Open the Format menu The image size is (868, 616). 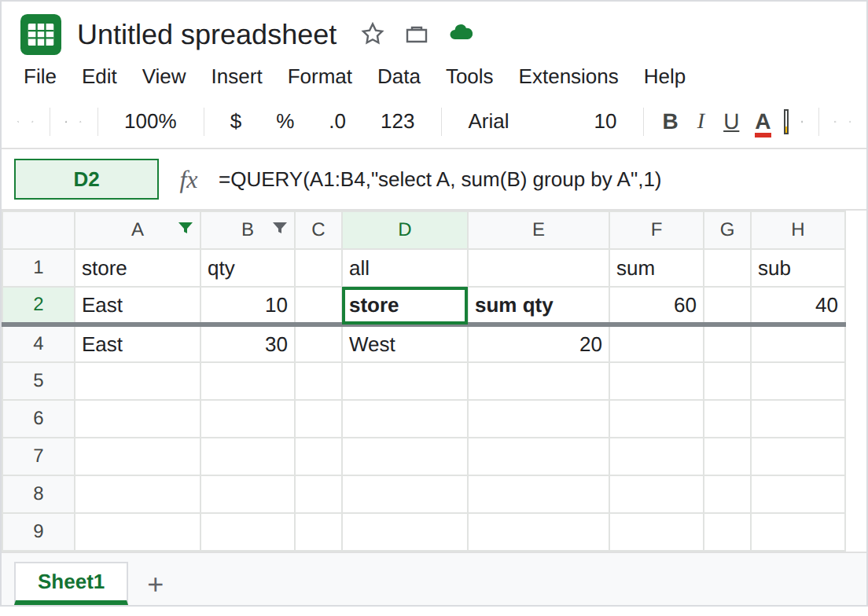coord(319,76)
